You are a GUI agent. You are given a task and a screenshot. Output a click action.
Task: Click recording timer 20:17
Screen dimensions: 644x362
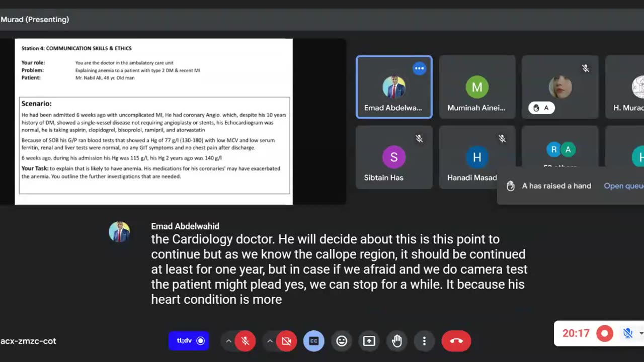pyautogui.click(x=576, y=333)
